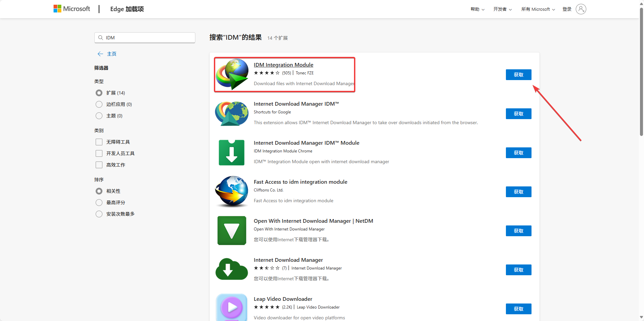Click the Microsoft logo
Viewport: 644px width, 321px height.
pyautogui.click(x=72, y=9)
